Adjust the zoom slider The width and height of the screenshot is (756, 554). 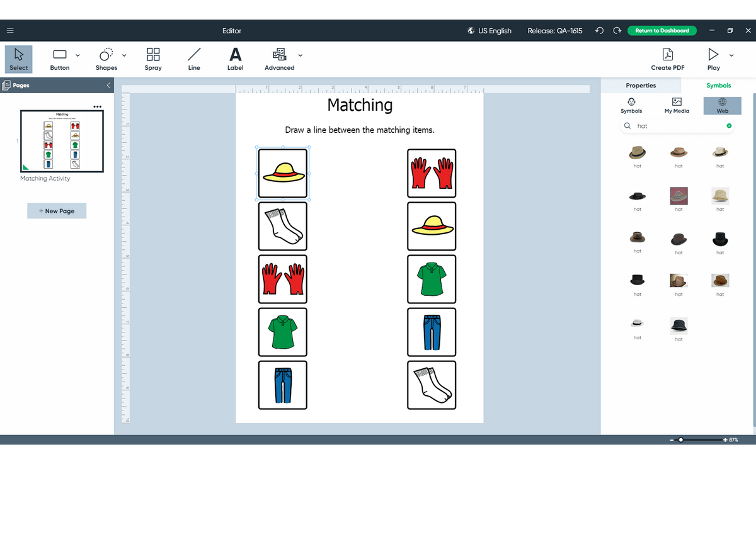coord(682,439)
